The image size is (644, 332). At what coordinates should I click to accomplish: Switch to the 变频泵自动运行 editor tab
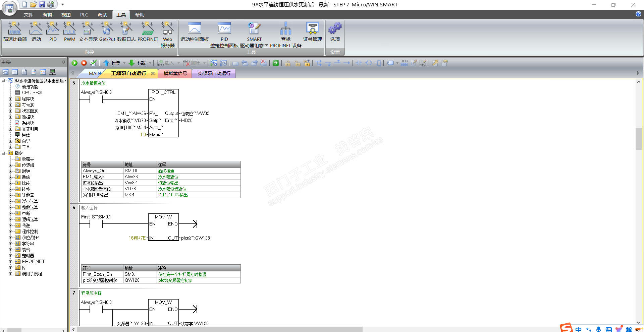pyautogui.click(x=214, y=73)
